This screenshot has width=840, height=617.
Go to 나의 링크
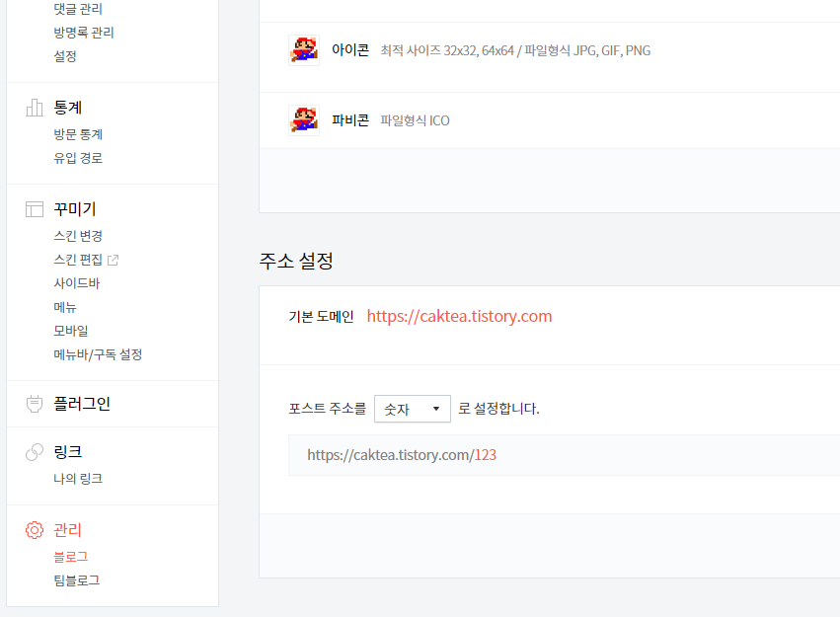coord(78,479)
